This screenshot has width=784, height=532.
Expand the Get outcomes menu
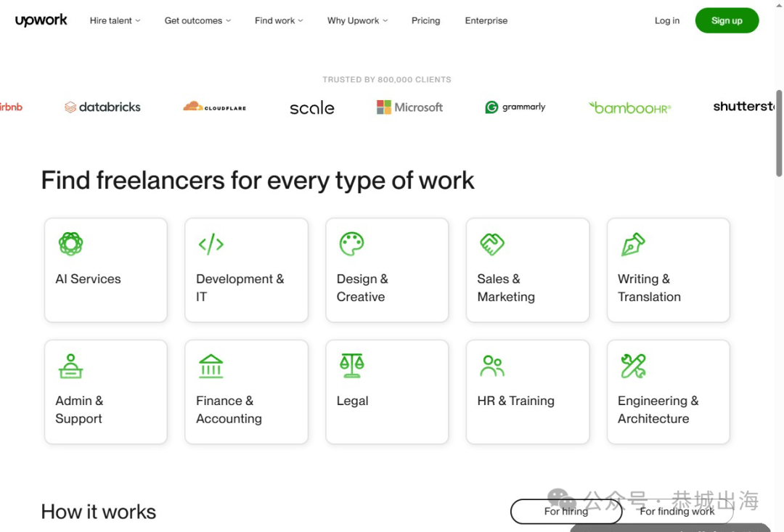[x=197, y=20]
